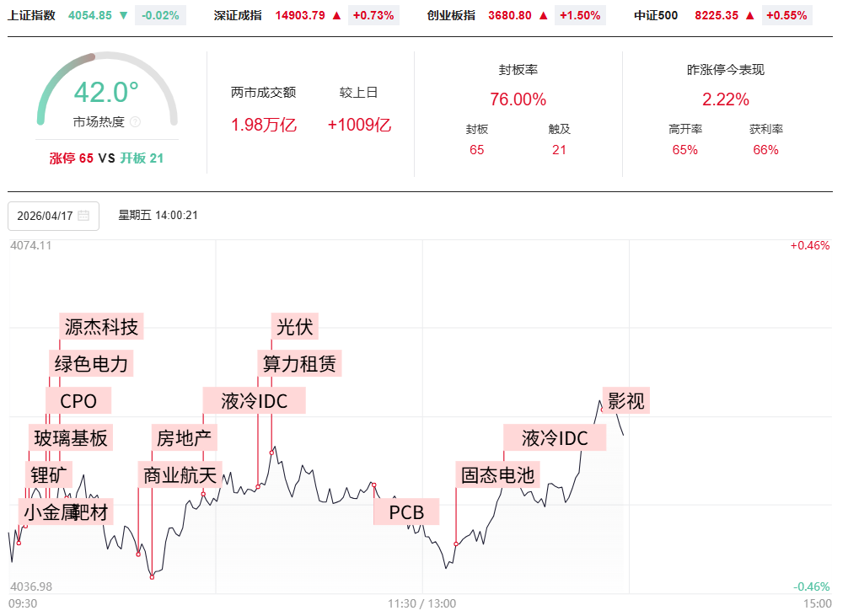
Task: Click the 上证指数 index name
Action: pyautogui.click(x=32, y=15)
